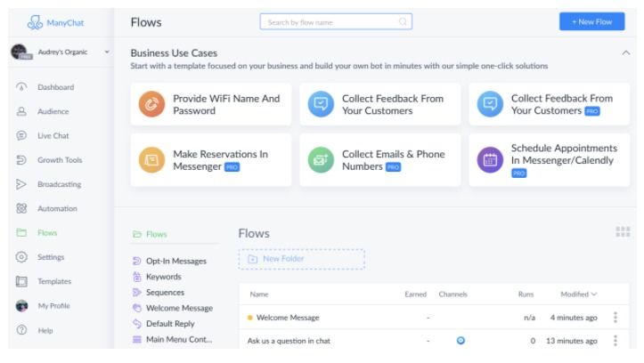Choose Schedule Appointments calendar icon
Image resolution: width=644 pixels, height=363 pixels.
490,160
